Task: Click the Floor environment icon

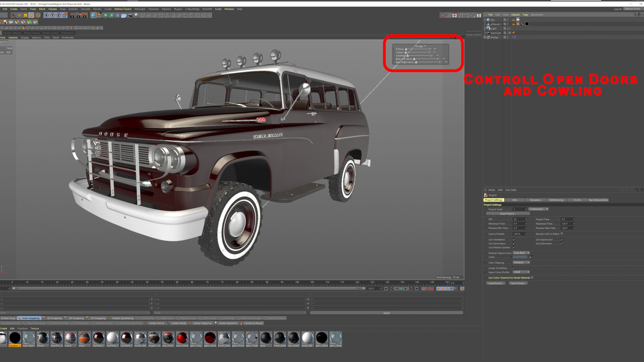Action: (124, 15)
